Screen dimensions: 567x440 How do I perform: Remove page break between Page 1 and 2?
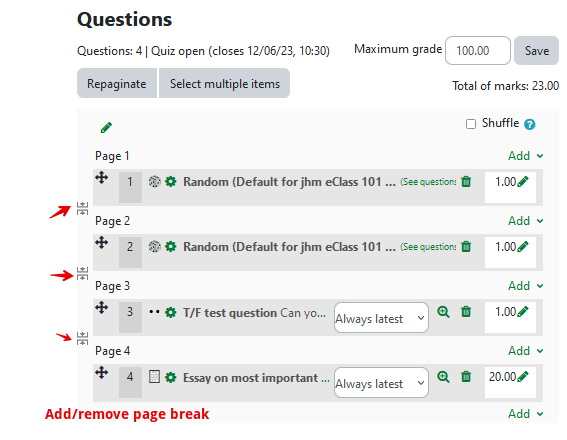(82, 209)
